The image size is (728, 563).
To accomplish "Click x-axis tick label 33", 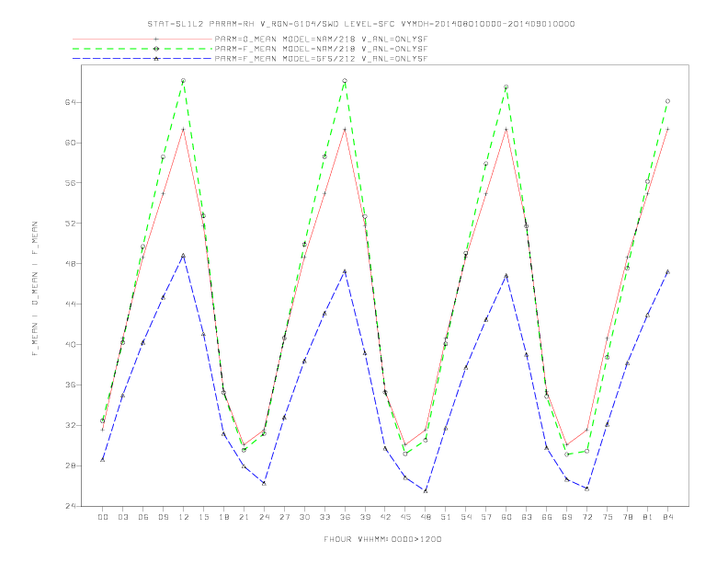I will point(324,517).
